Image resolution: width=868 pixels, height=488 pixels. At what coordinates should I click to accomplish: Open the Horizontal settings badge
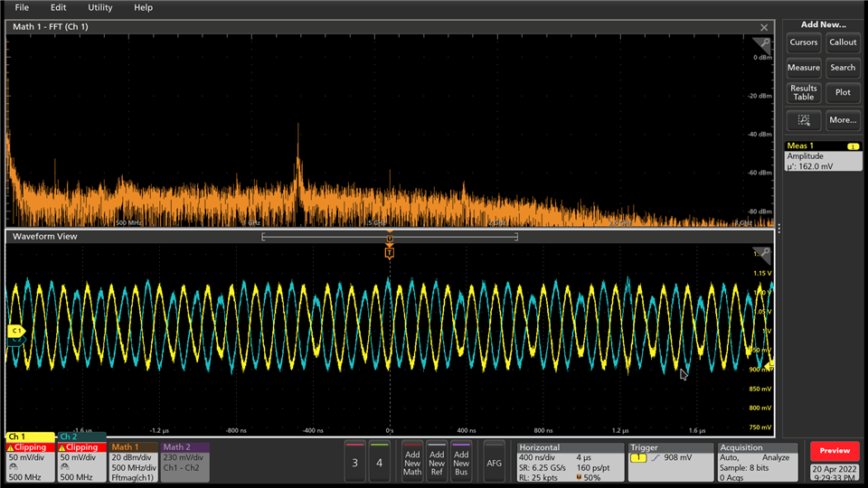[x=568, y=462]
